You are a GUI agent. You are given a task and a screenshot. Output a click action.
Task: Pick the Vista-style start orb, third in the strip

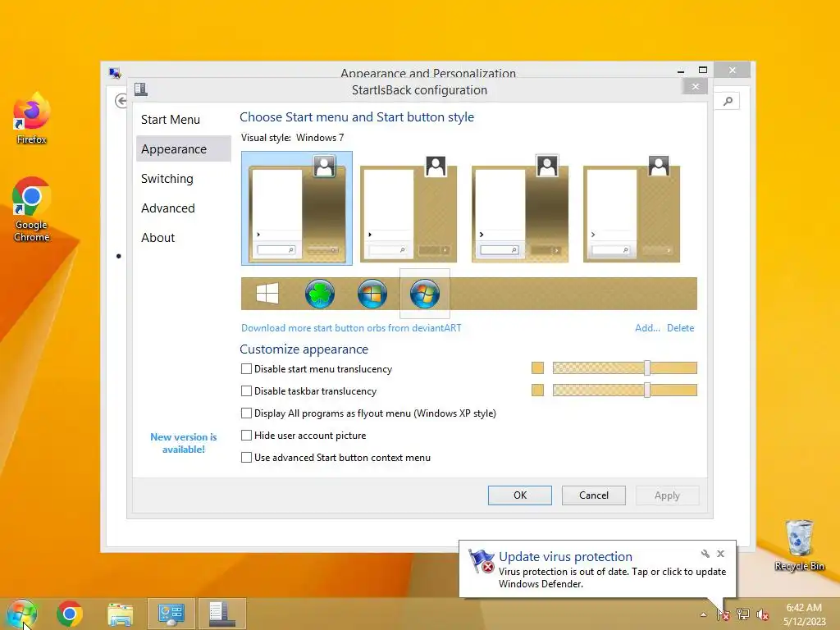[x=372, y=294]
